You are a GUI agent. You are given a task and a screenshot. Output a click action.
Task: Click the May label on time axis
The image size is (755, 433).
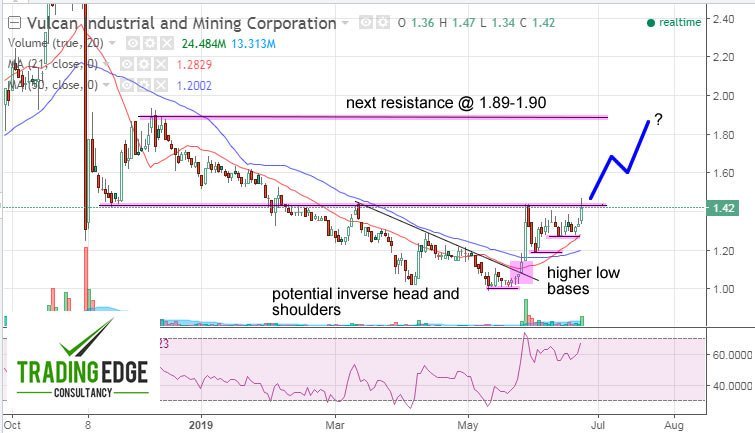tap(468, 425)
